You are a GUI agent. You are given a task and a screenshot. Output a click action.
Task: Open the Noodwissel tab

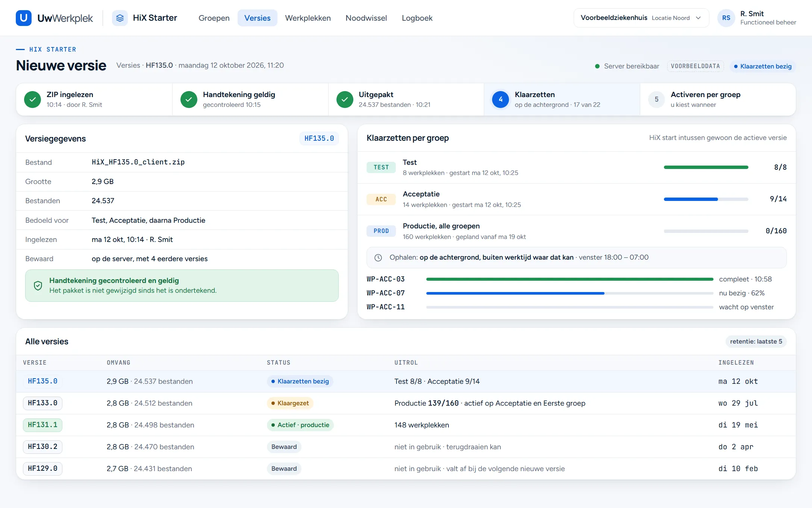(366, 18)
